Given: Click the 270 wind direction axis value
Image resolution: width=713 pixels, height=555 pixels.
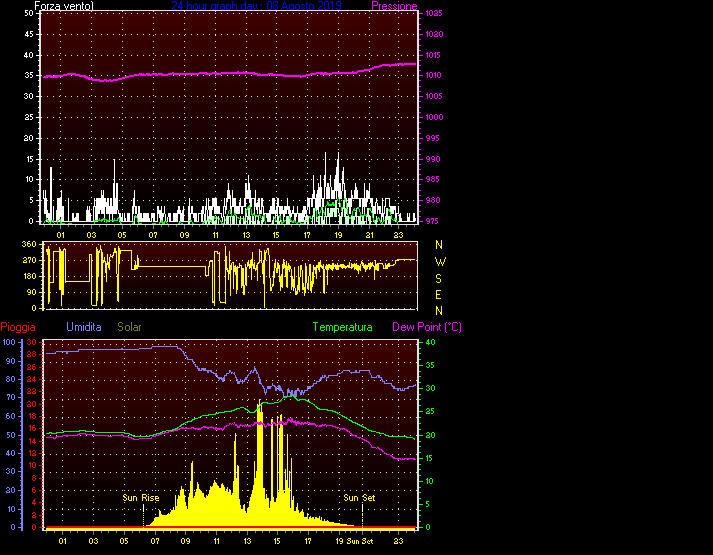Looking at the screenshot, I should 29,261.
